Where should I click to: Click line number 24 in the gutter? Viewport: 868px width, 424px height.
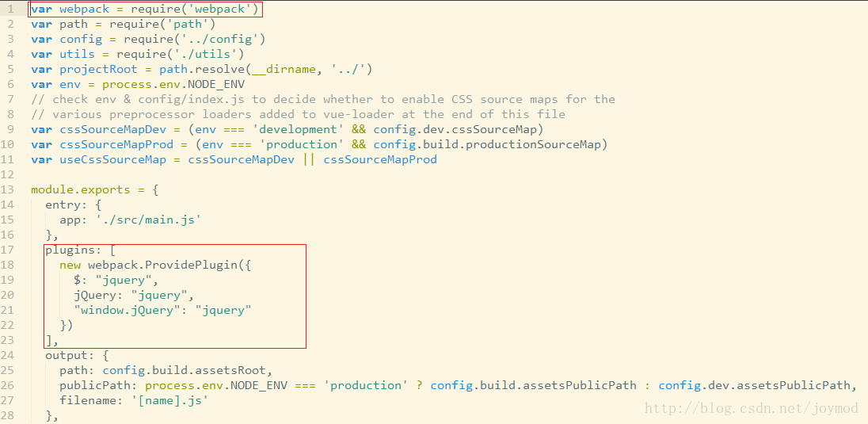[x=8, y=355]
